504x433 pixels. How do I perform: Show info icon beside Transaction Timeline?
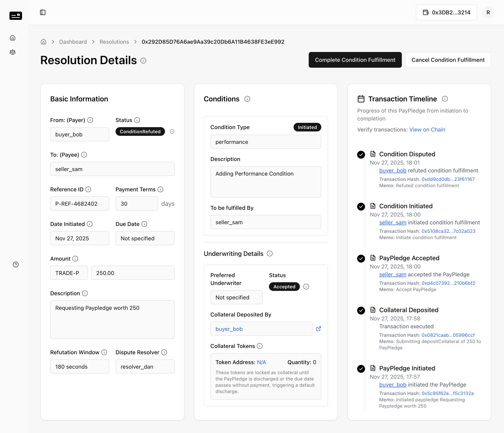coord(445,99)
